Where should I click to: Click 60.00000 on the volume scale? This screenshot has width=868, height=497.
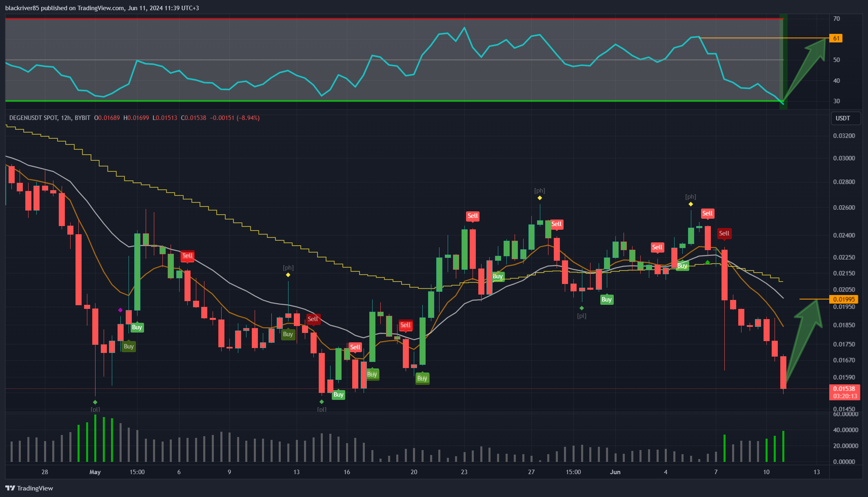846,414
